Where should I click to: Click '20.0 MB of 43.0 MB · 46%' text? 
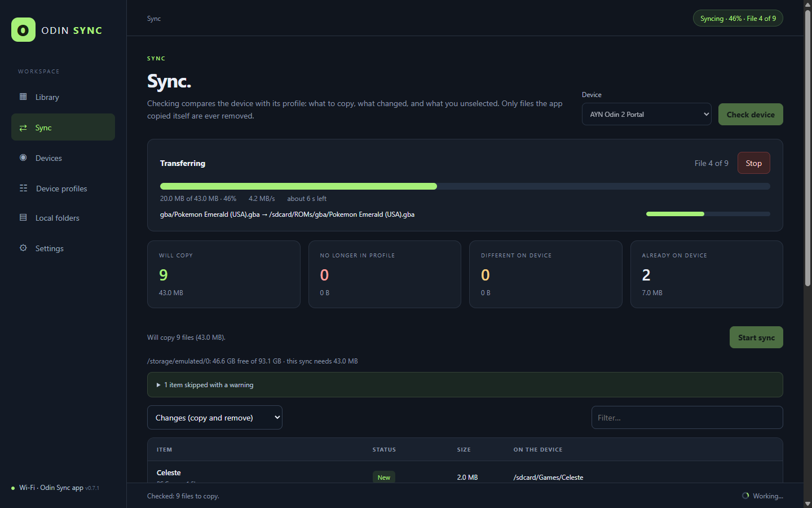point(198,199)
